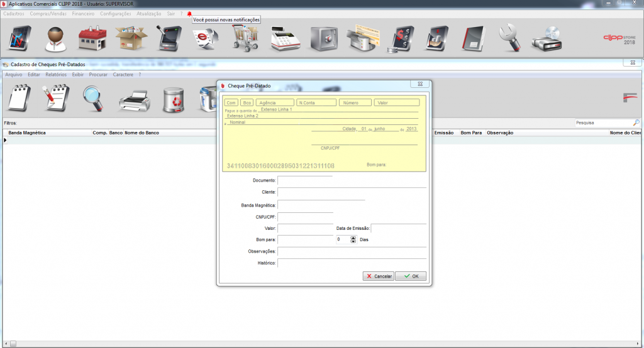Click the shopping cart icon in main toolbar
The image size is (644, 348).
(246, 39)
